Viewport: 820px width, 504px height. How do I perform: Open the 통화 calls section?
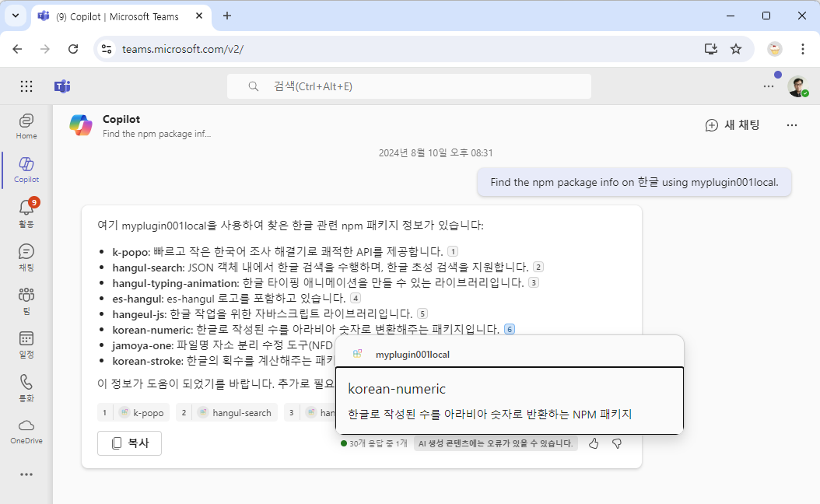pyautogui.click(x=26, y=388)
